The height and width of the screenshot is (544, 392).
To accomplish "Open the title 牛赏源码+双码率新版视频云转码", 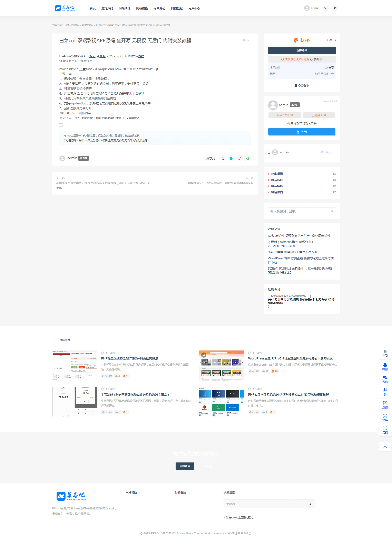I will (x=135, y=395).
